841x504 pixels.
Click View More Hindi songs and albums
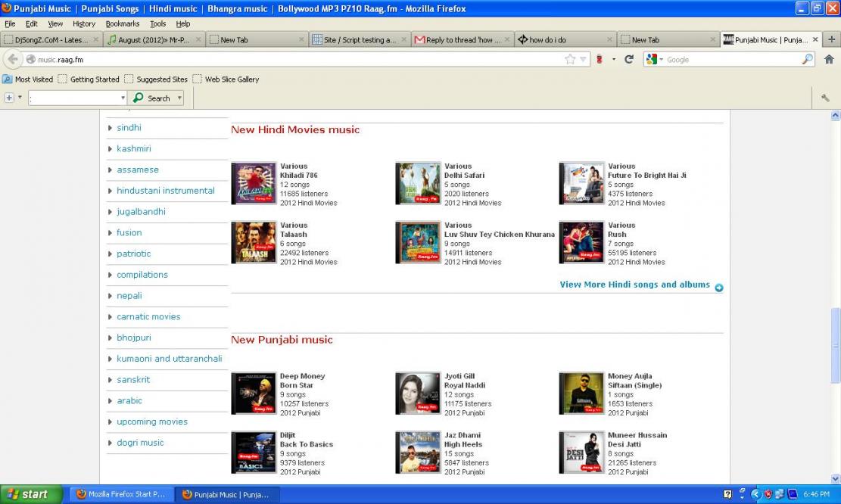pyautogui.click(x=634, y=285)
